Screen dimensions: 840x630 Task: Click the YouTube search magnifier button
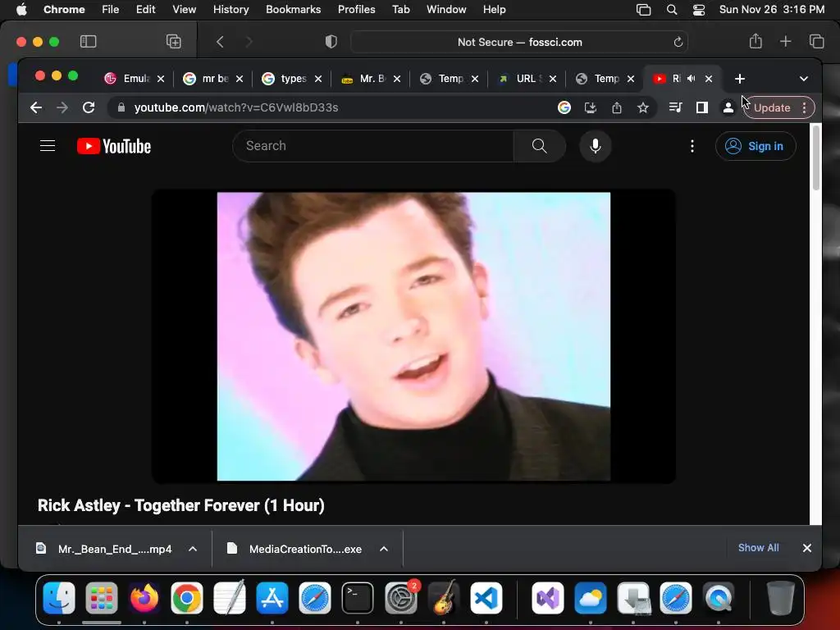pos(540,146)
